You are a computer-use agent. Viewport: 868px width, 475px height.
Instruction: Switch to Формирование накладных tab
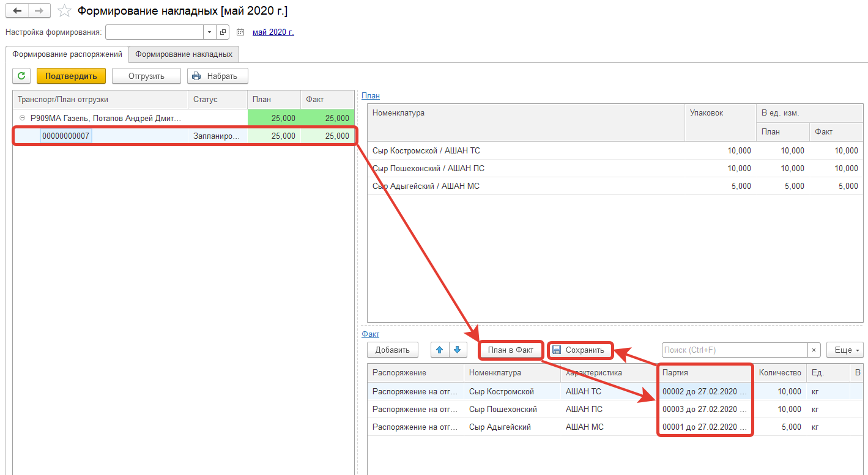(x=184, y=54)
